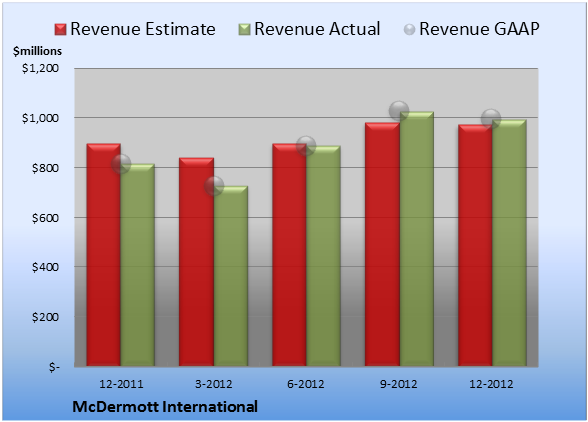Click the red Revenue Estimate legend swatch
This screenshot has height=422, width=588.
[60, 29]
